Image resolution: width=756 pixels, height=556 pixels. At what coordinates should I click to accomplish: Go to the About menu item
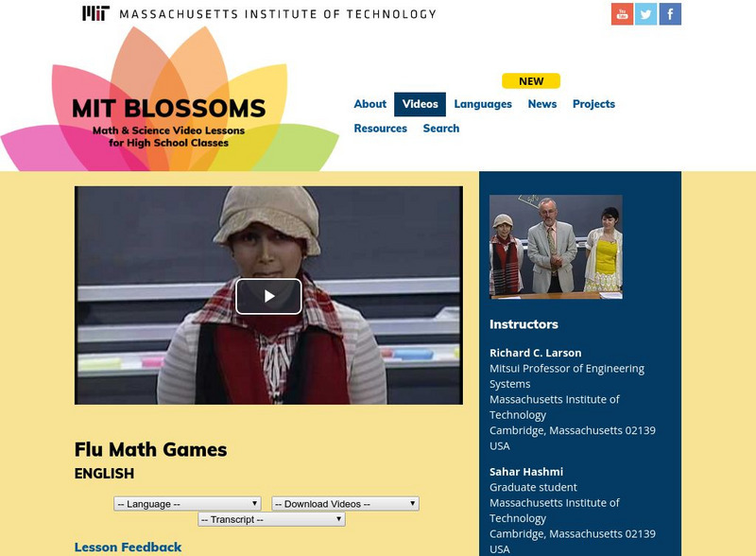369,104
